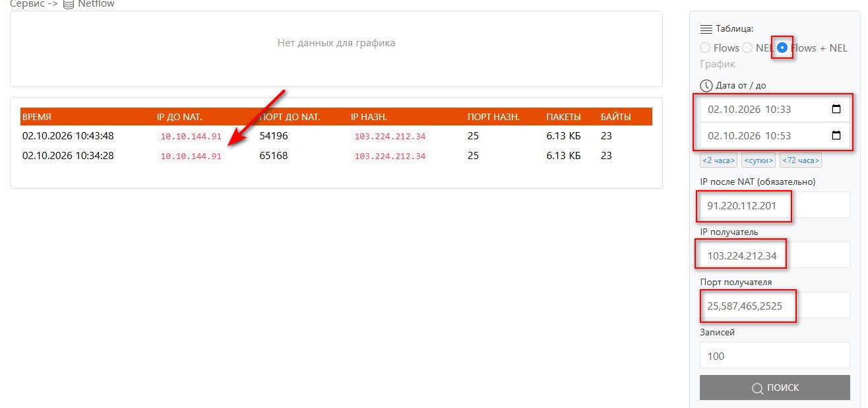This screenshot has width=868, height=408.
Task: Click the IP ДО NAT. column header
Action: tap(179, 117)
